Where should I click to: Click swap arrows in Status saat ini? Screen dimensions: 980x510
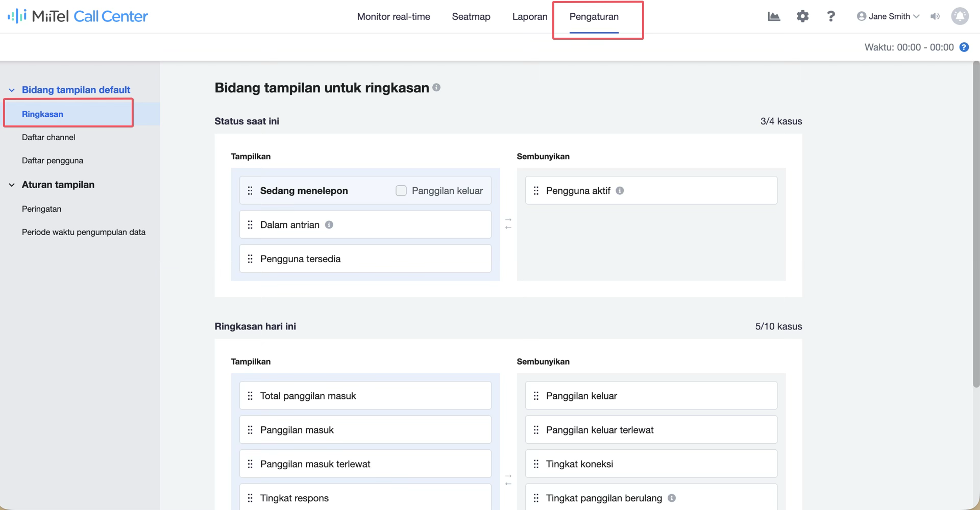coord(508,224)
